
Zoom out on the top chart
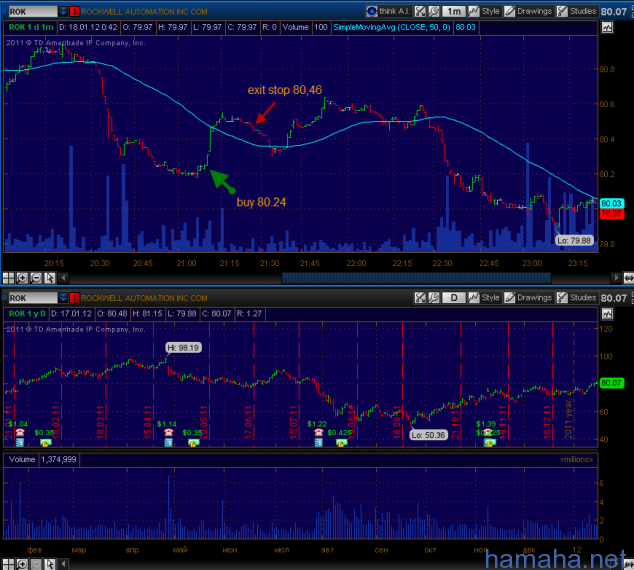[x=36, y=278]
